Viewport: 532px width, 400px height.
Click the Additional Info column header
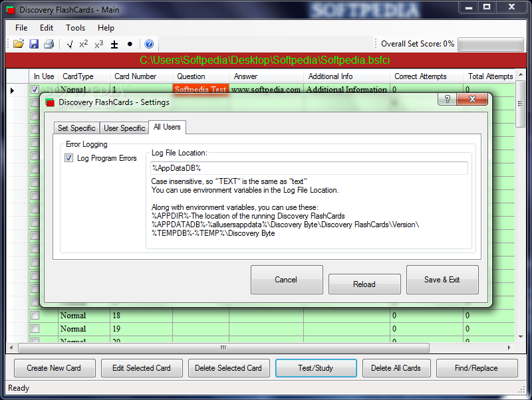(x=346, y=76)
